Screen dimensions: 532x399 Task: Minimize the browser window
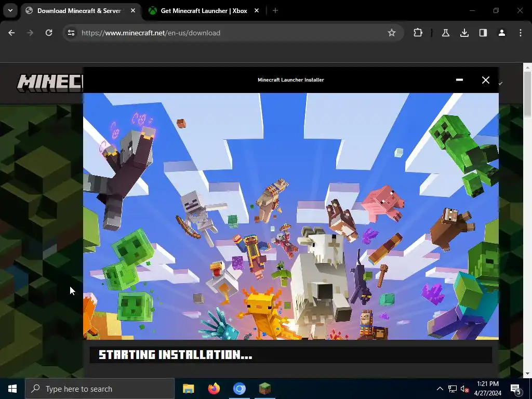pyautogui.click(x=472, y=11)
